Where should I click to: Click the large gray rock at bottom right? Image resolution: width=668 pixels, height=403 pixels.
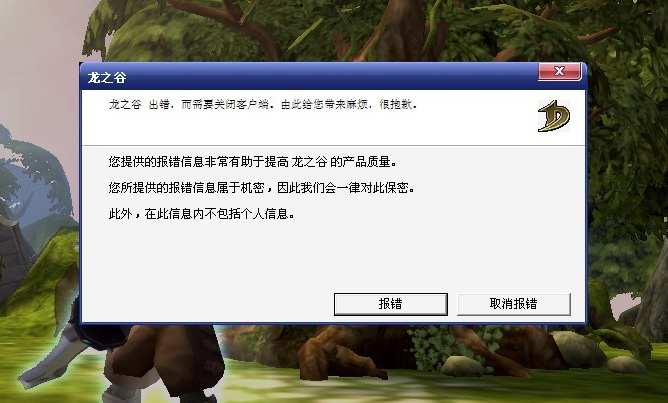(578, 349)
